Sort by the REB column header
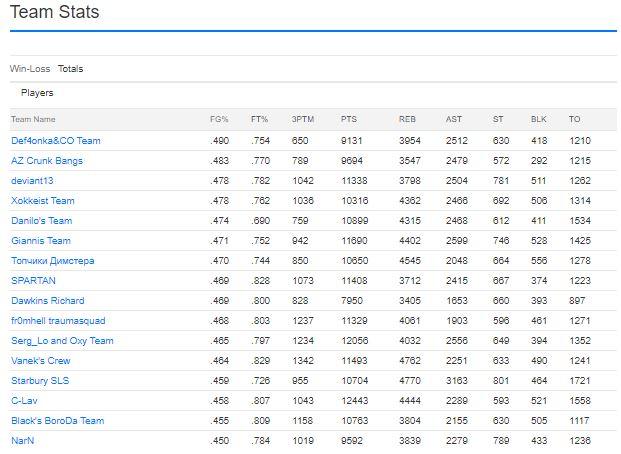This screenshot has width=621, height=454. tap(408, 119)
